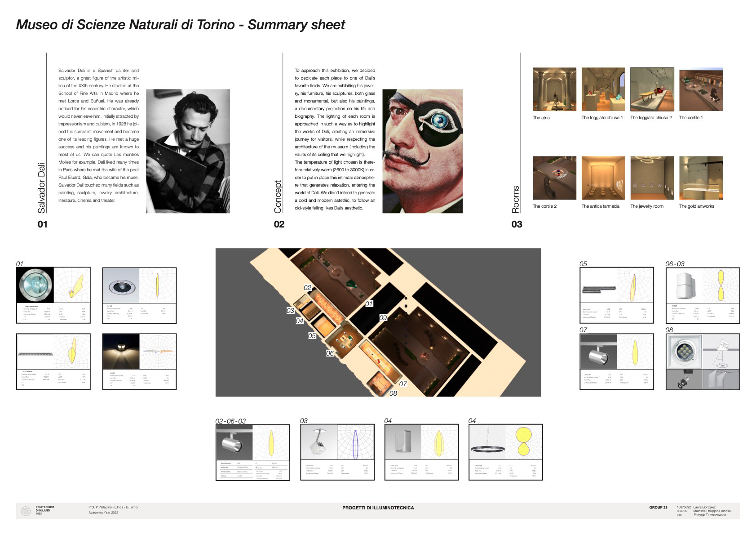Screen dimensions: 756x535
Task: Click the caption The antica farmacia
Action: click(600, 206)
